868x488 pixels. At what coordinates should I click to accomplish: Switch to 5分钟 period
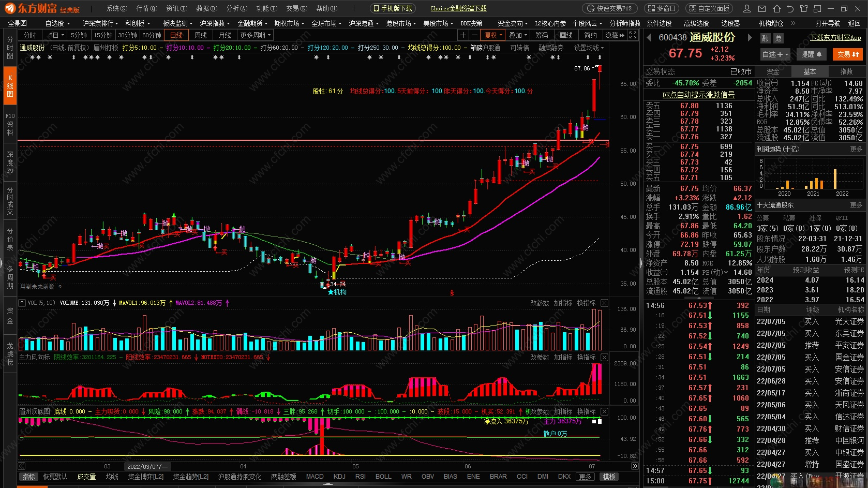[79, 35]
